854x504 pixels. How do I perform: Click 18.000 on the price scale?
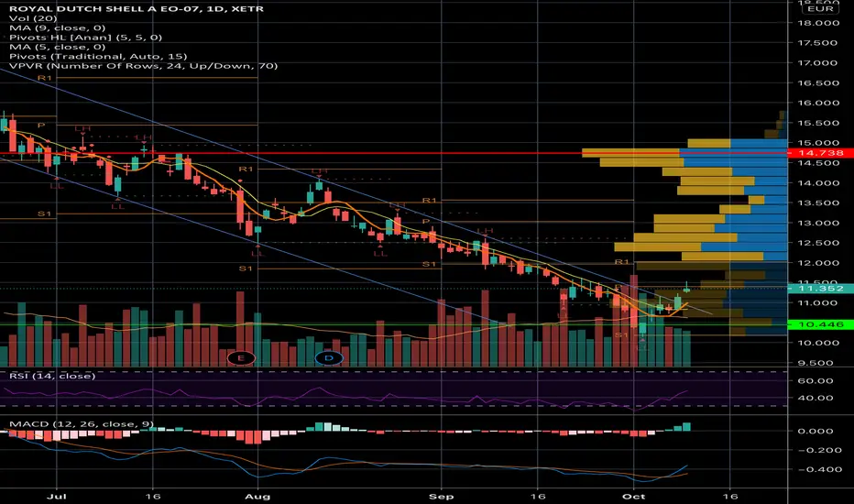[x=817, y=23]
